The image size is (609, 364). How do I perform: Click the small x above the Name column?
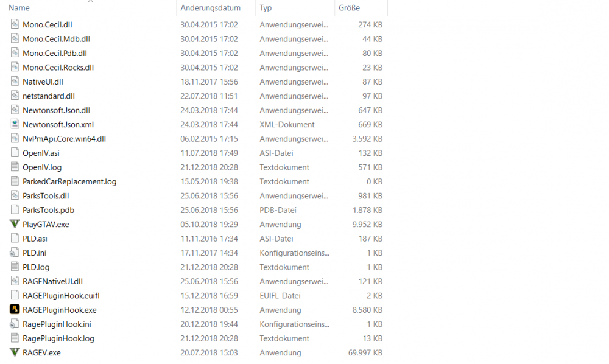pos(91,2)
